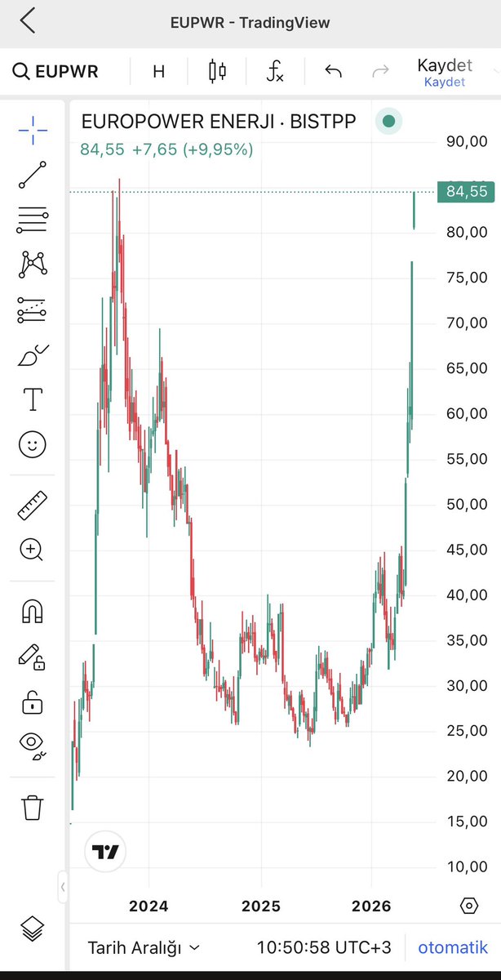Open the indicators fx menu
501x980 pixels.
point(275,71)
